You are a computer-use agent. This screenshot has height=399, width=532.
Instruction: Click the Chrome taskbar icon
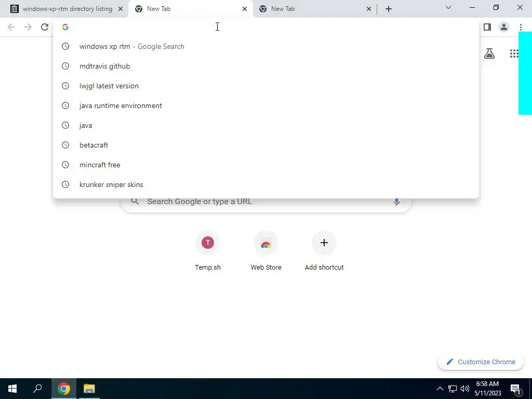(64, 389)
